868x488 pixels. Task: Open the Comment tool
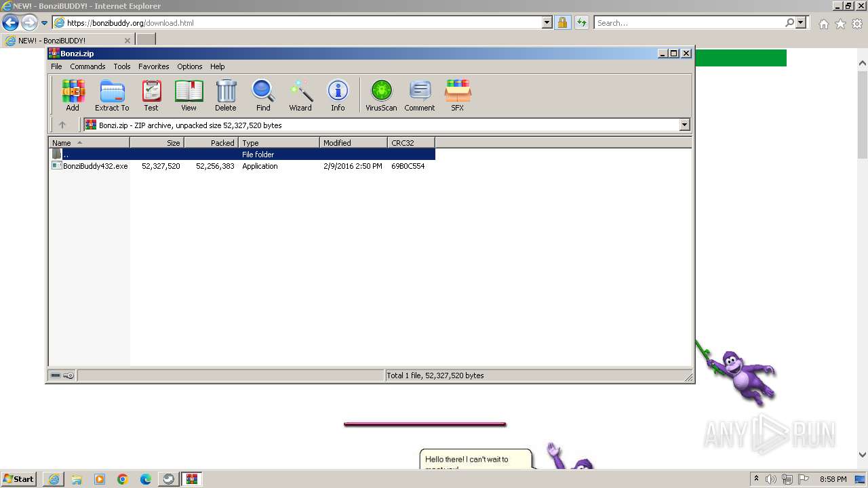(420, 95)
